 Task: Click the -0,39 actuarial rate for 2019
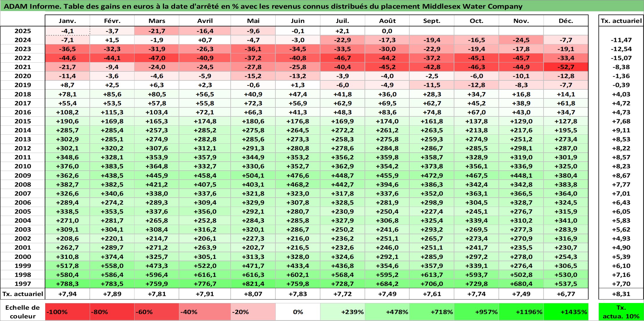621,85
